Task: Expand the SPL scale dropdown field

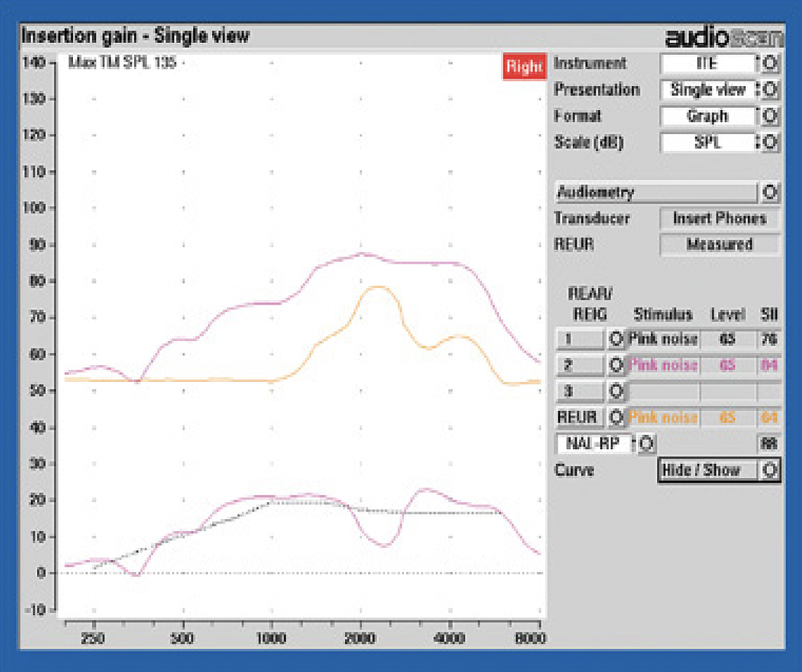Action: 708,142
